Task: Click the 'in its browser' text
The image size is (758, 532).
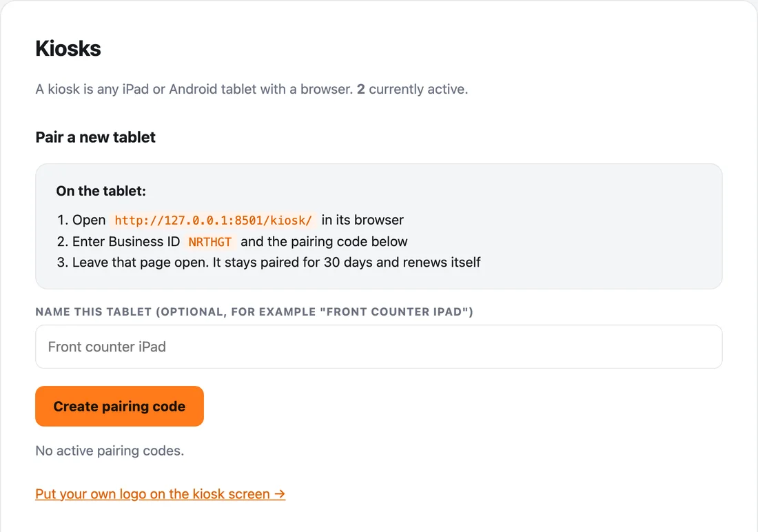Action: tap(362, 220)
